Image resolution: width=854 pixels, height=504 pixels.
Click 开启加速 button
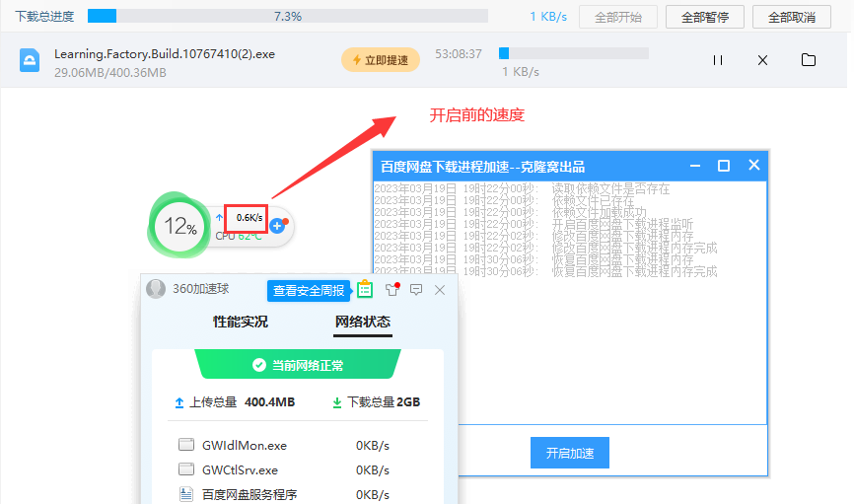click(x=570, y=453)
